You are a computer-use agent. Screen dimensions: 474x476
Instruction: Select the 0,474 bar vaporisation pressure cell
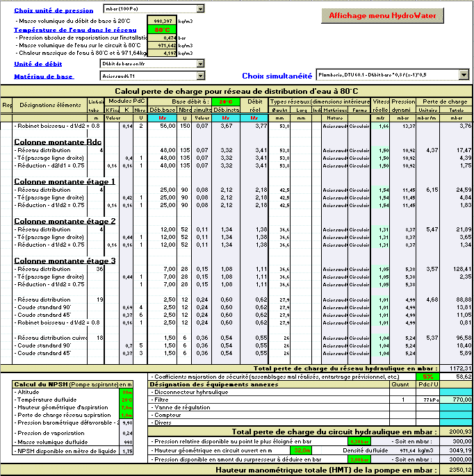(162, 38)
